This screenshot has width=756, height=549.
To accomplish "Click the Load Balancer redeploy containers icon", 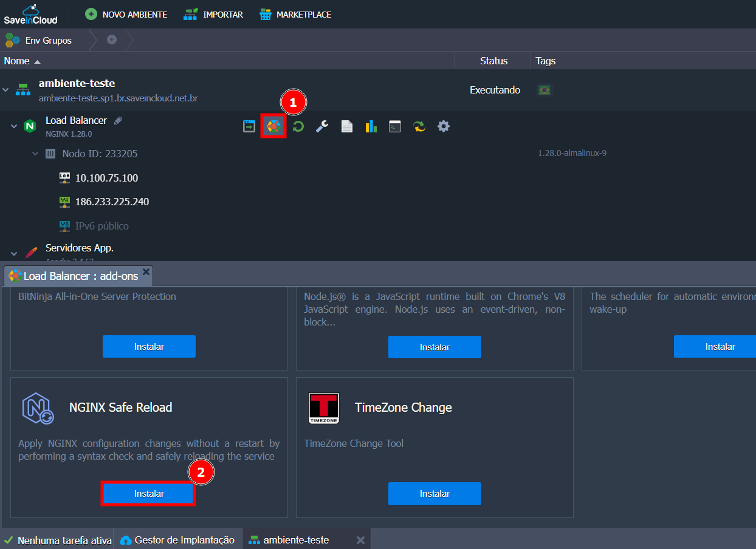I will pyautogui.click(x=419, y=126).
